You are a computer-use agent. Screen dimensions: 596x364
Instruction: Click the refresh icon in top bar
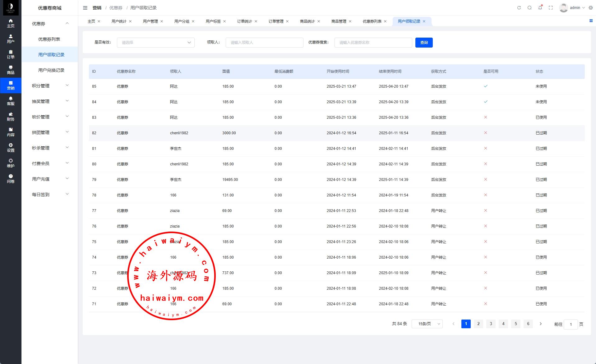[x=519, y=8]
